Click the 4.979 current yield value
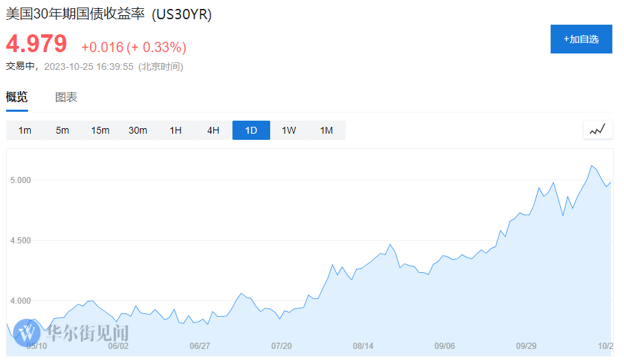The width and height of the screenshot is (624, 364). click(37, 45)
